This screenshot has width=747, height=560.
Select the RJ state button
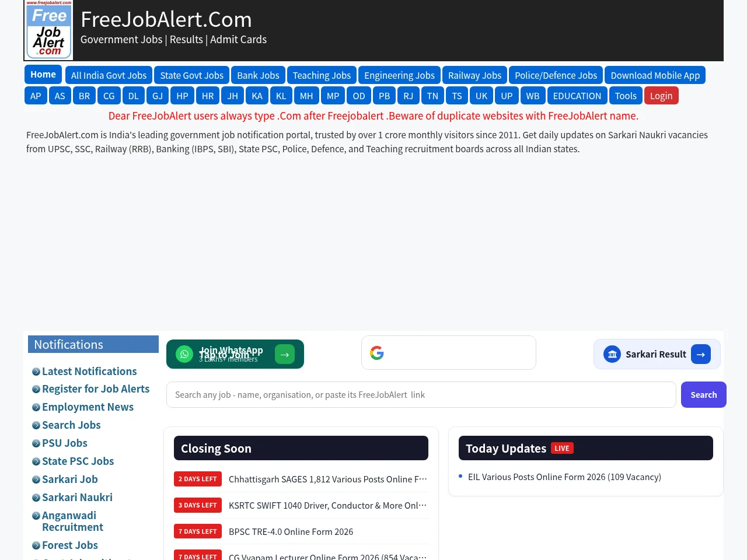pyautogui.click(x=409, y=96)
